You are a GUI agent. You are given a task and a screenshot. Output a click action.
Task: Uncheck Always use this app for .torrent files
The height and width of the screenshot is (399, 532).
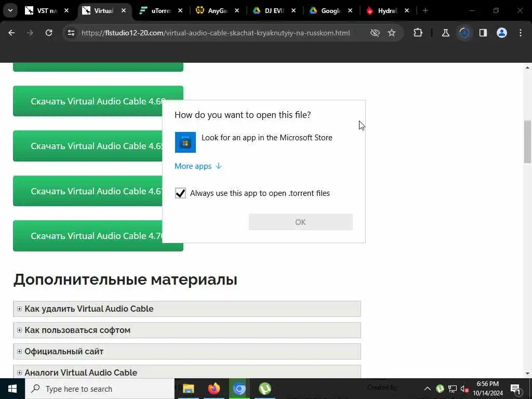click(x=180, y=193)
